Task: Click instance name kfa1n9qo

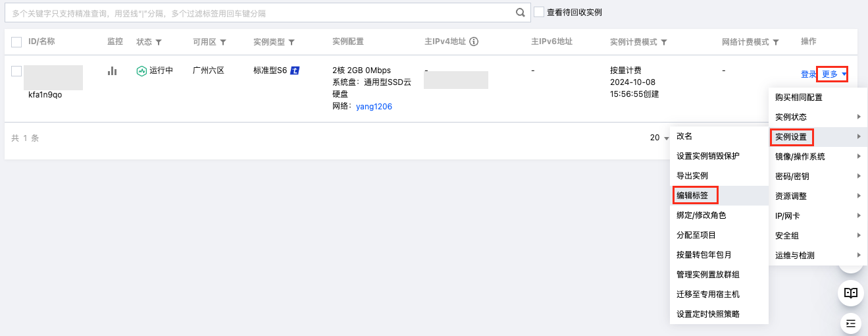Action: [45, 94]
